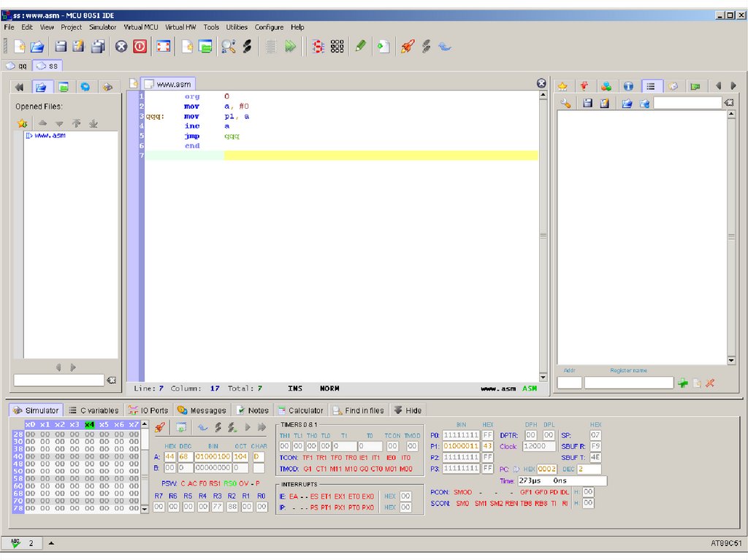Click the green pencil toolbar icon
Screen dimensions: 748x560
(360, 46)
